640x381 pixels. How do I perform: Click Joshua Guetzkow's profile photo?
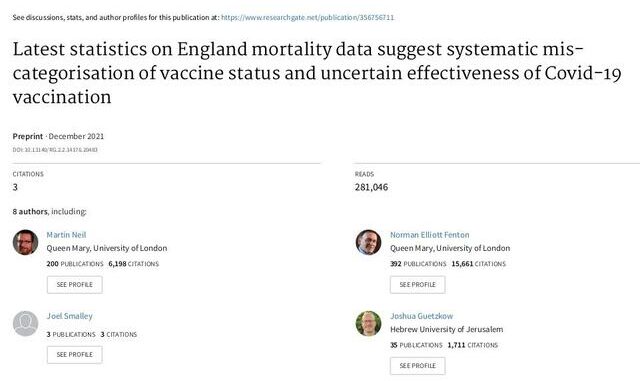click(369, 323)
